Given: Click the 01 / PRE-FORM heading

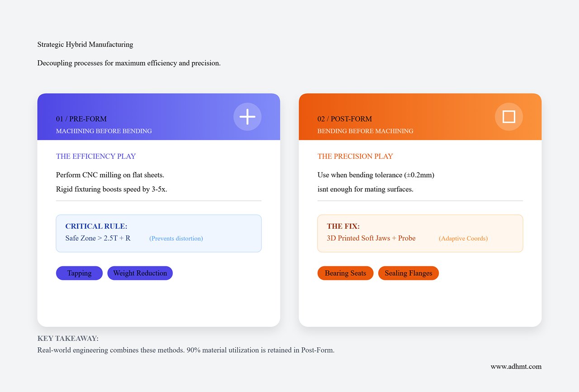Looking at the screenshot, I should pyautogui.click(x=81, y=119).
